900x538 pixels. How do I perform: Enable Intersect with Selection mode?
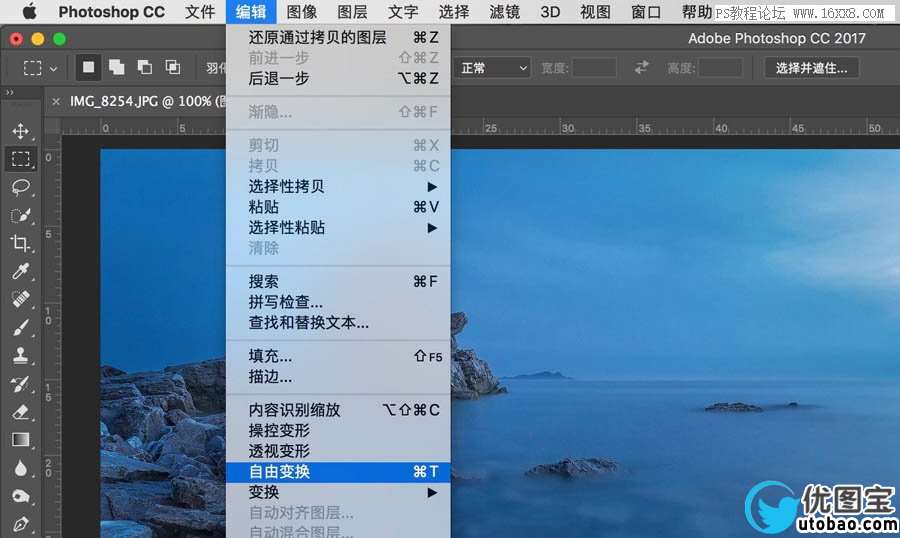coord(173,68)
